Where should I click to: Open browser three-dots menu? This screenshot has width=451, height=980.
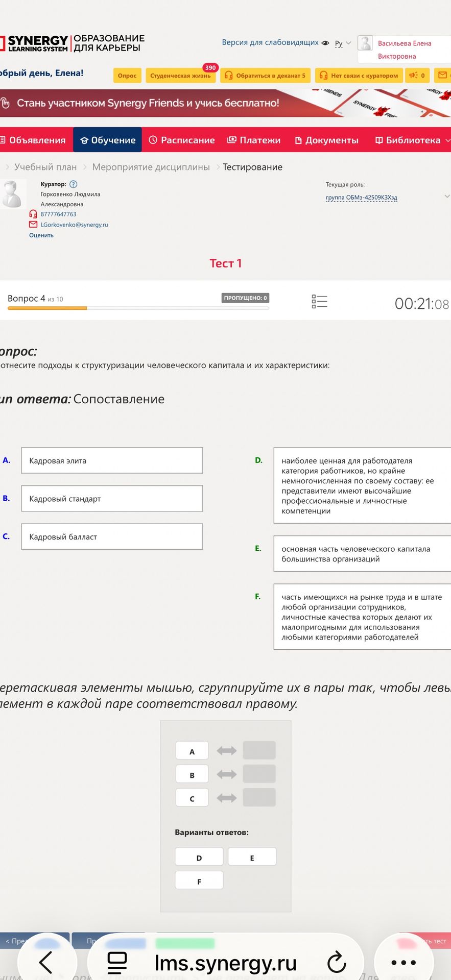(403, 963)
